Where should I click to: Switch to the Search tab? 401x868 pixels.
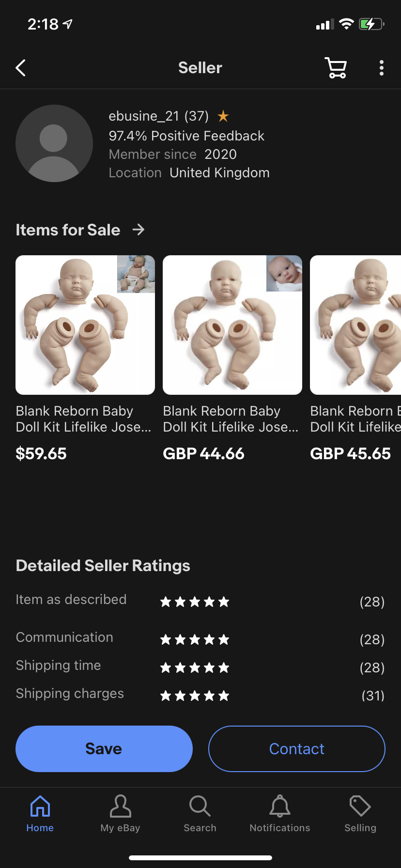click(200, 814)
